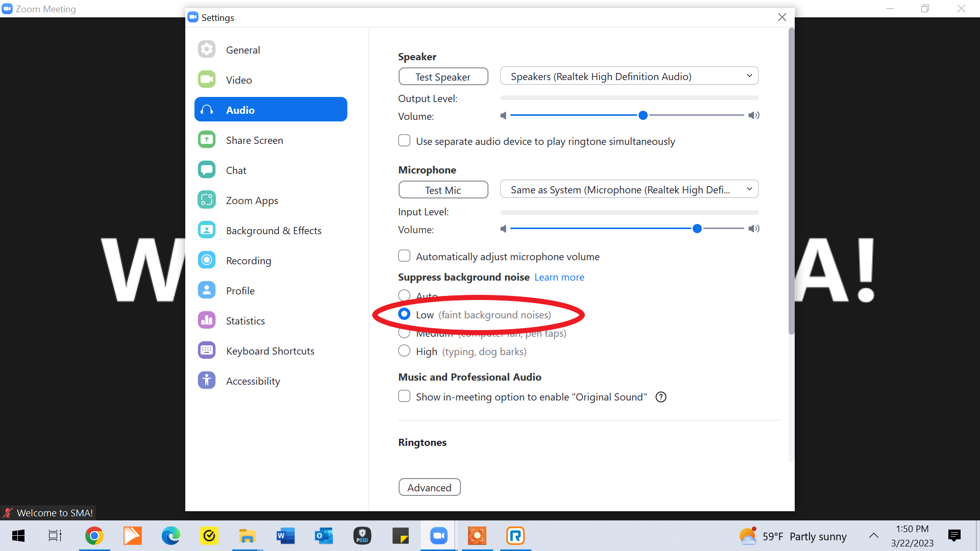Click the Ringtones section heading
Viewport: 980px width, 551px height.
click(422, 442)
